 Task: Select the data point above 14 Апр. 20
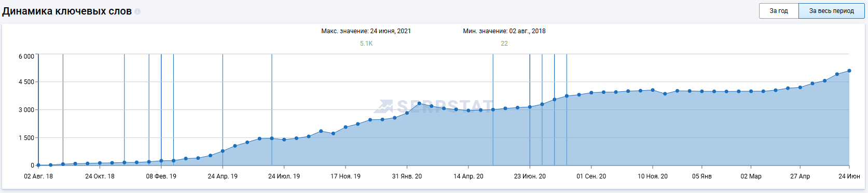[469, 111]
